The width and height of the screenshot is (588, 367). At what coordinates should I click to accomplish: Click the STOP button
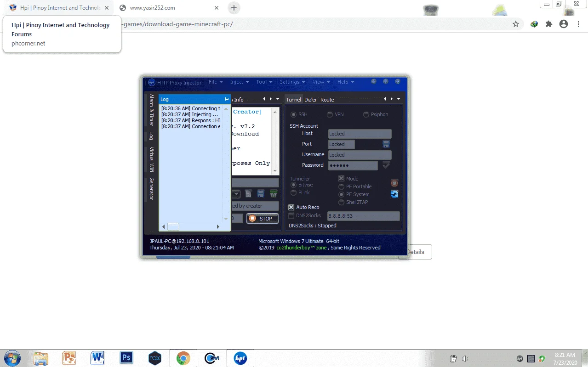[x=263, y=219]
